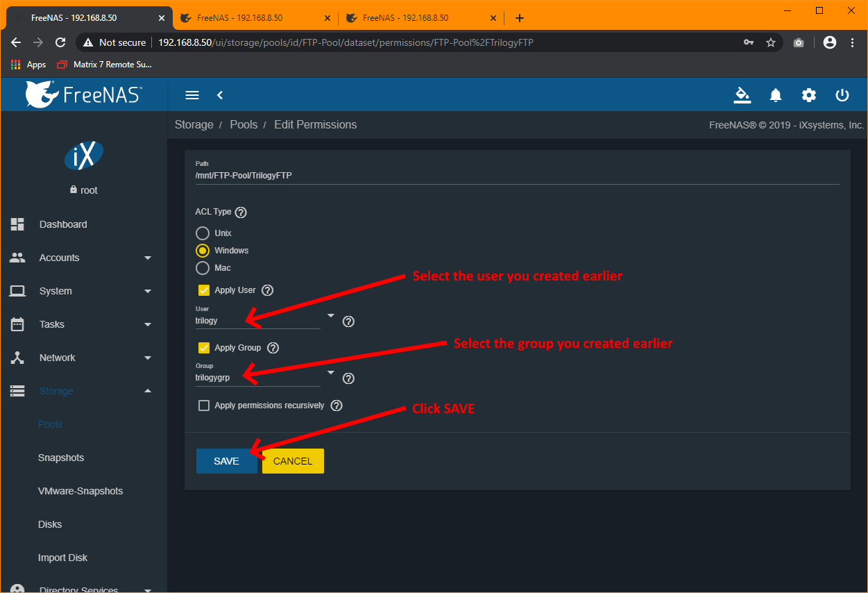
Task: Select the Unix ACL type radio button
Action: pyautogui.click(x=203, y=233)
